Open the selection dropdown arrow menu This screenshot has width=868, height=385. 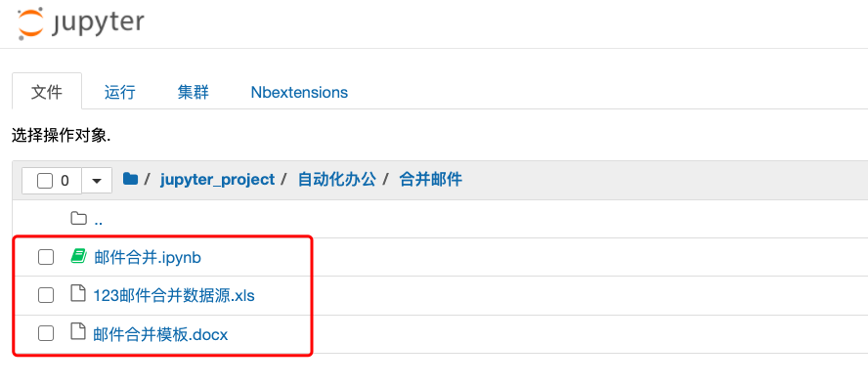tap(97, 181)
